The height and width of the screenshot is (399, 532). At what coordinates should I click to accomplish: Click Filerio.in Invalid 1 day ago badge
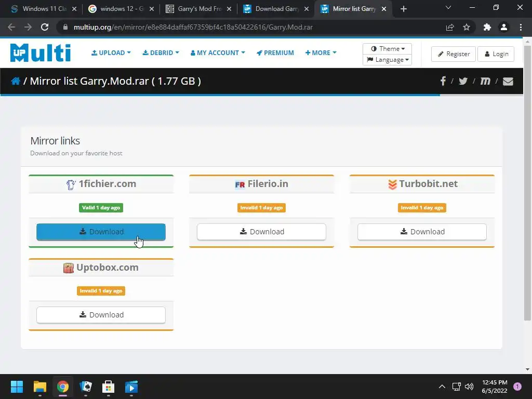[x=262, y=208]
